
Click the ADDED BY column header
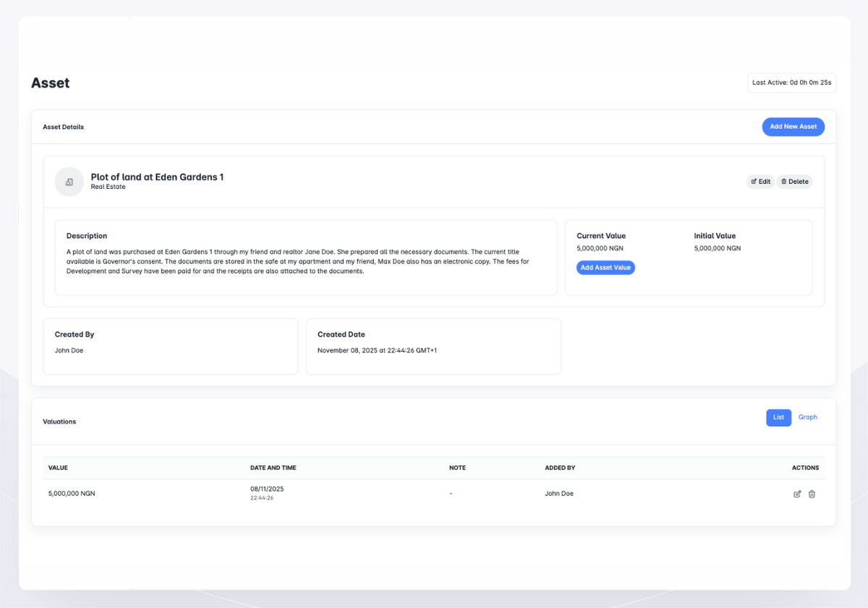point(560,468)
